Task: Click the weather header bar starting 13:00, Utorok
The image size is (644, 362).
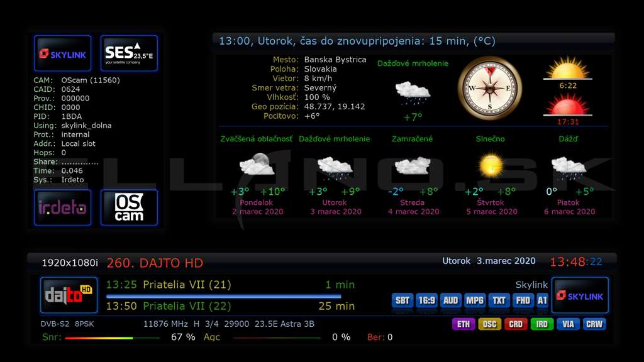Action: [414, 41]
